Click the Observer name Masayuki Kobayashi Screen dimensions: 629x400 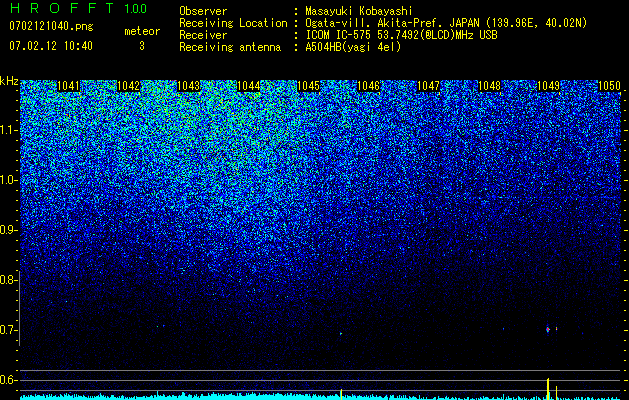click(359, 11)
